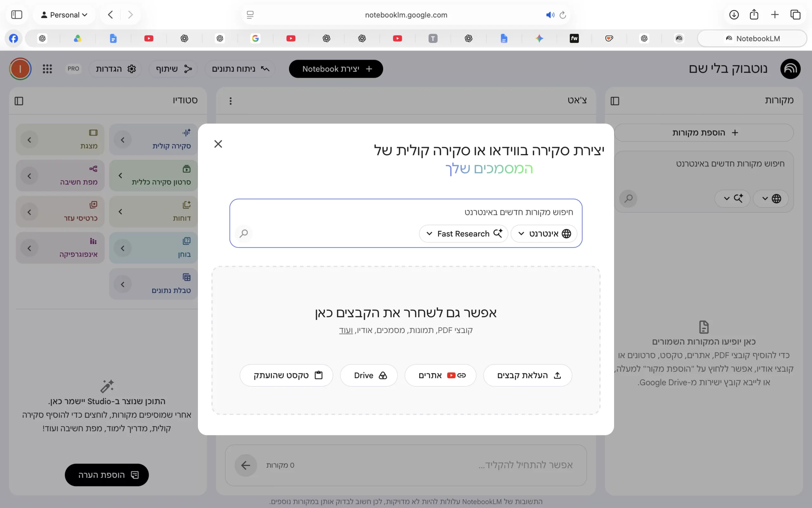Click the אתרים websites button

tap(440, 375)
